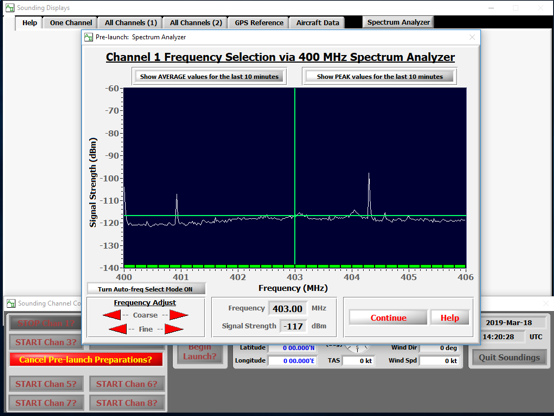Increase frequency with Coarse right arrow
The height and width of the screenshot is (416, 554).
coord(179,315)
